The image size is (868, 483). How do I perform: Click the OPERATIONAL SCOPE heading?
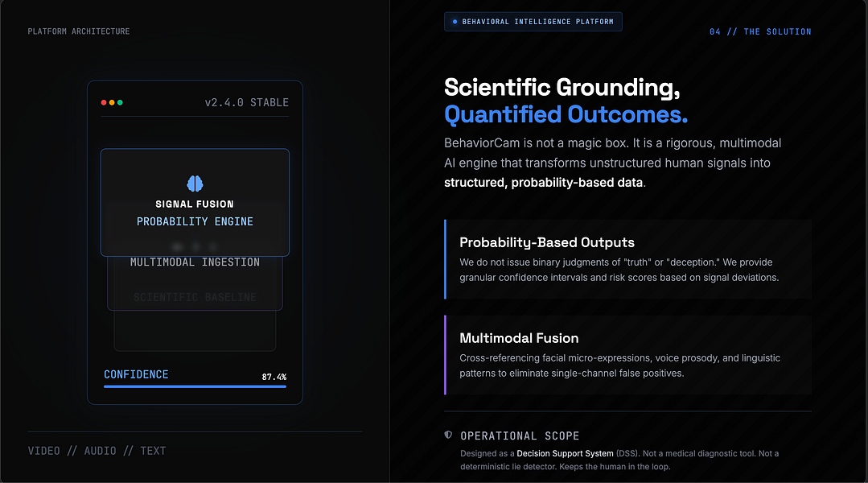click(520, 436)
